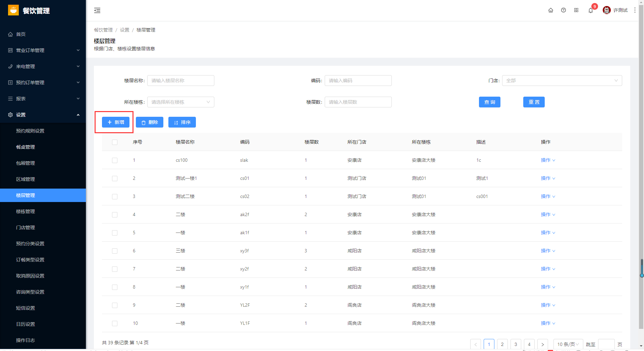Check the row with code ak2f
The height and width of the screenshot is (351, 644).
pos(115,215)
